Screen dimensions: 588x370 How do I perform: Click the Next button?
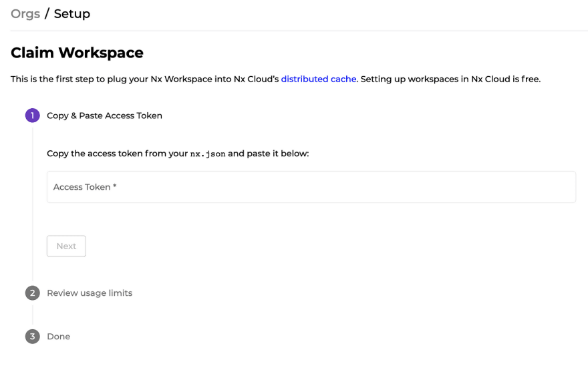[x=66, y=246]
